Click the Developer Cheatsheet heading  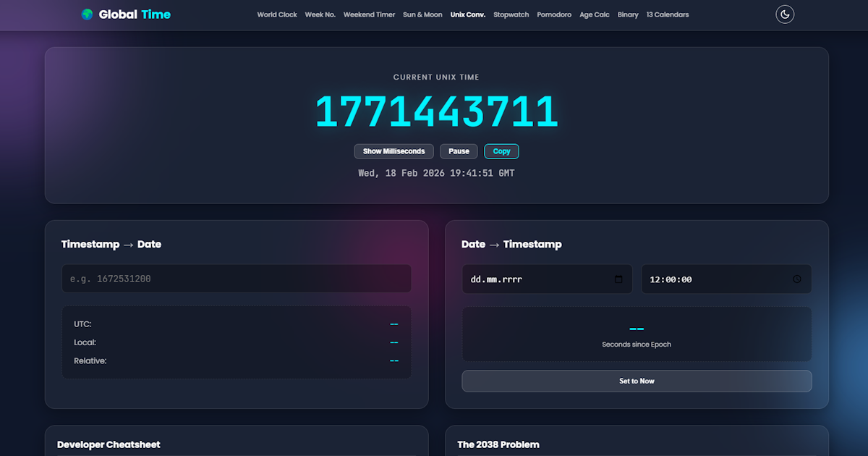click(109, 444)
